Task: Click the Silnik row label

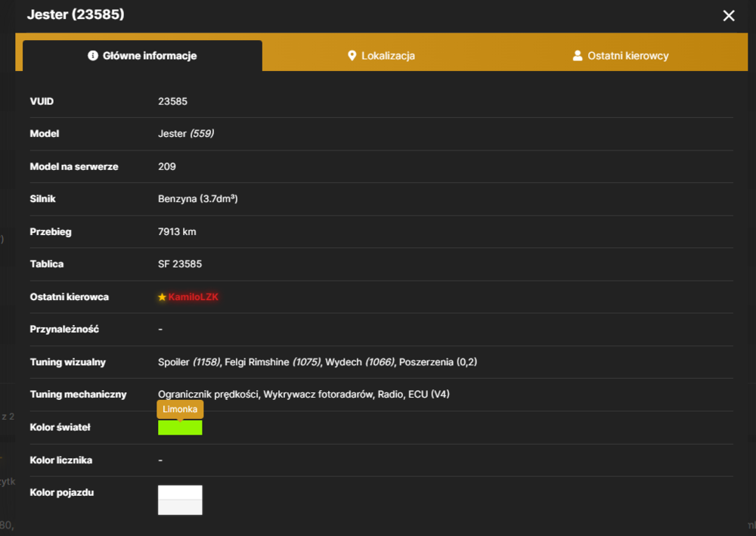Action: click(x=42, y=199)
